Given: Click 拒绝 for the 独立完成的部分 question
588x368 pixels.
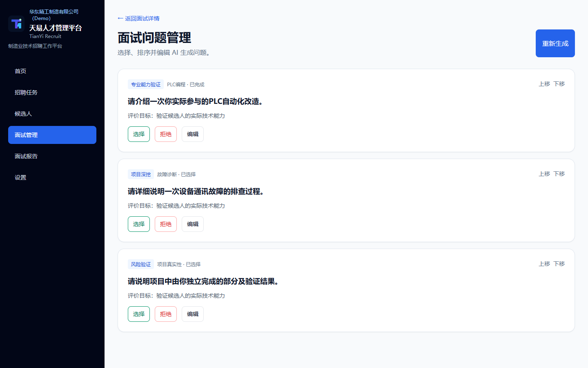Looking at the screenshot, I should tap(166, 314).
